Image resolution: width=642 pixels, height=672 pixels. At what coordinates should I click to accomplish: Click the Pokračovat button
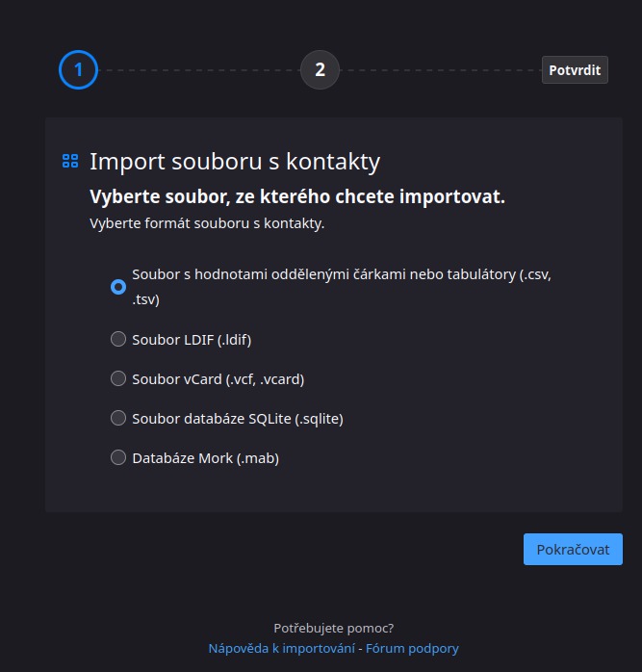pyautogui.click(x=573, y=549)
